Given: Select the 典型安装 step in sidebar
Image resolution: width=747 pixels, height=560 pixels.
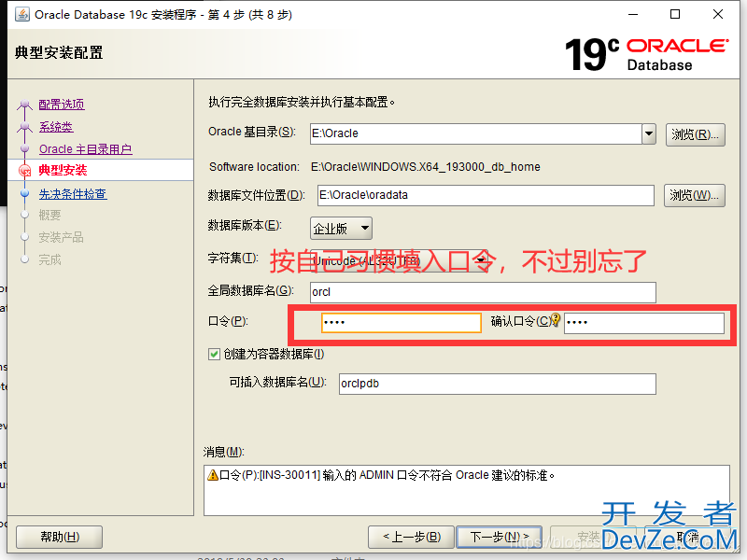Looking at the screenshot, I should [x=63, y=170].
